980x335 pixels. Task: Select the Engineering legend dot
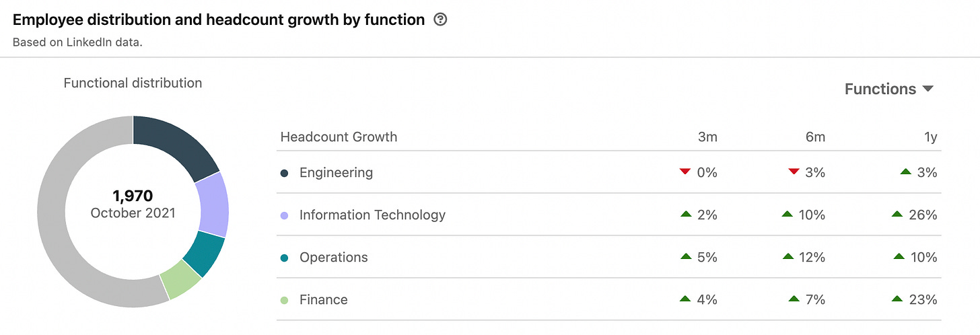pyautogui.click(x=285, y=173)
